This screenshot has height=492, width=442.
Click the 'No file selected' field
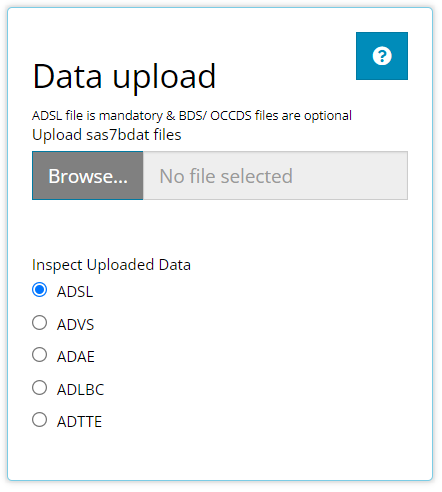point(275,176)
